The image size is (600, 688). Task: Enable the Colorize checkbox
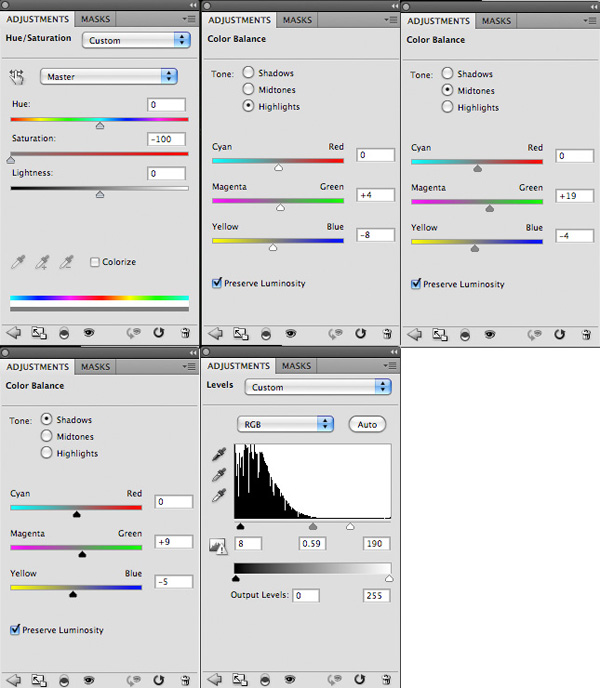pos(95,262)
